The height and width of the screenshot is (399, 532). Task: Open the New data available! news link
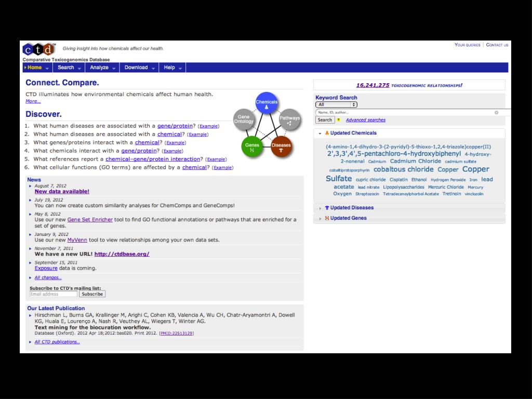coord(62,191)
